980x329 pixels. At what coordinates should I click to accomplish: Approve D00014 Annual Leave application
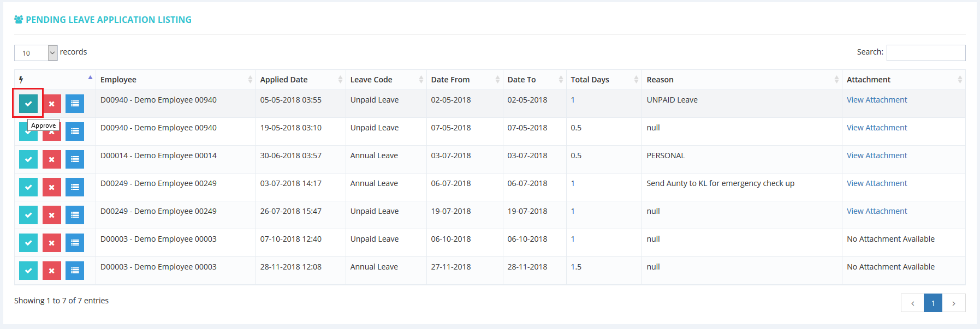click(28, 159)
